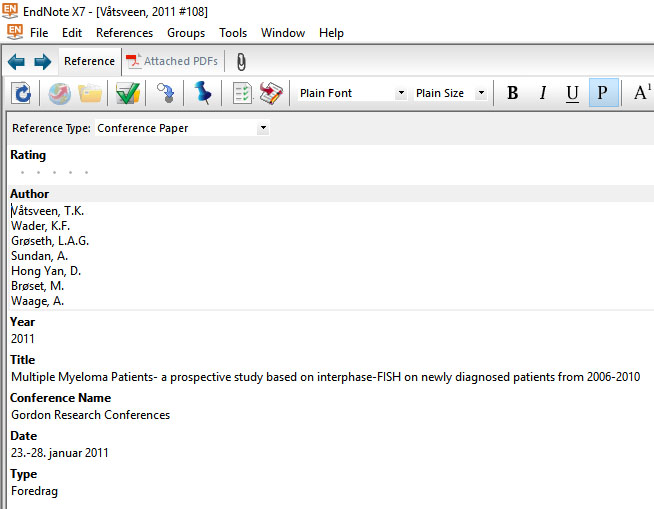Click the spell check icon with green checkmark
The height and width of the screenshot is (509, 654).
click(127, 93)
